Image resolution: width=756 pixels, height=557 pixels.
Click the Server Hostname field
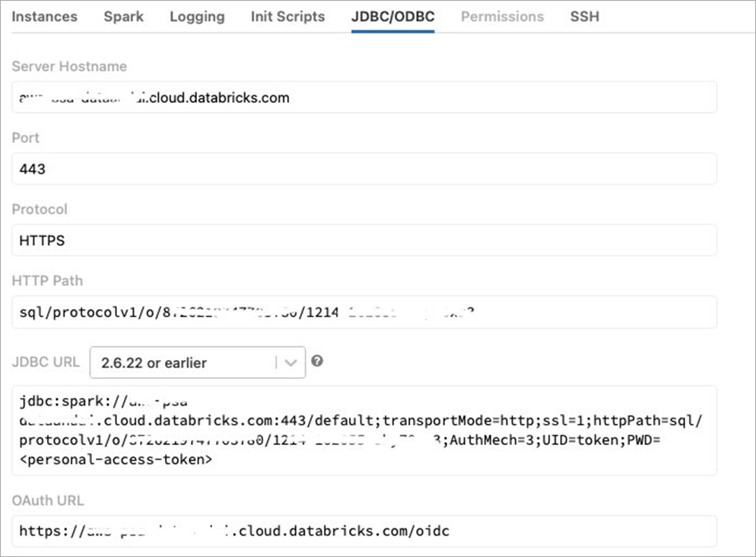coord(364,97)
